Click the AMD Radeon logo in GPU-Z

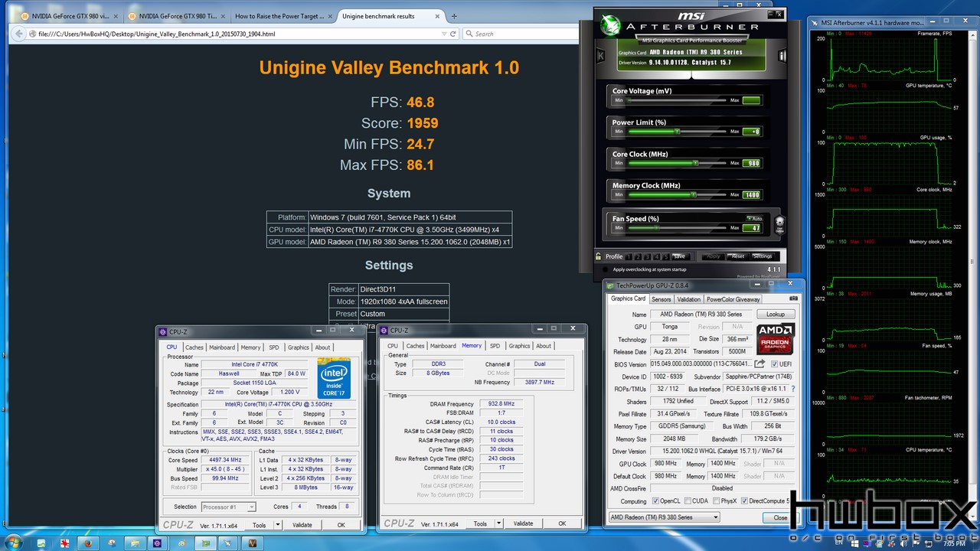pyautogui.click(x=776, y=339)
